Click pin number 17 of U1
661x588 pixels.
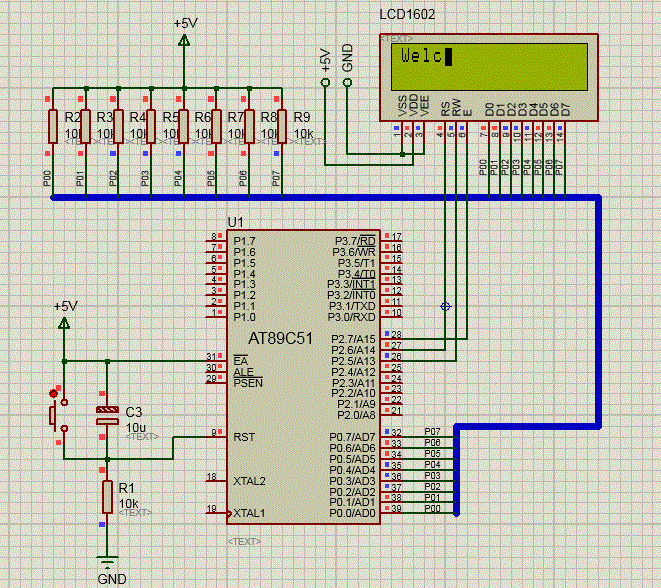point(396,236)
